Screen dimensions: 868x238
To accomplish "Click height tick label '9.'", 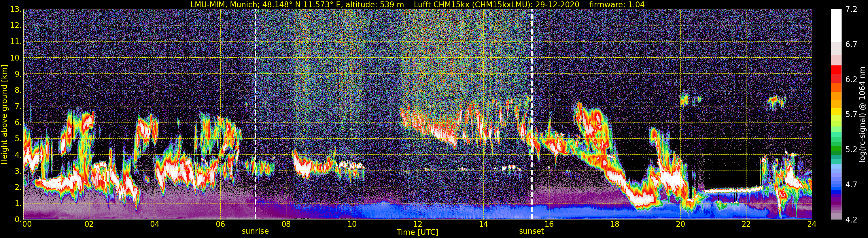I will tap(18, 74).
